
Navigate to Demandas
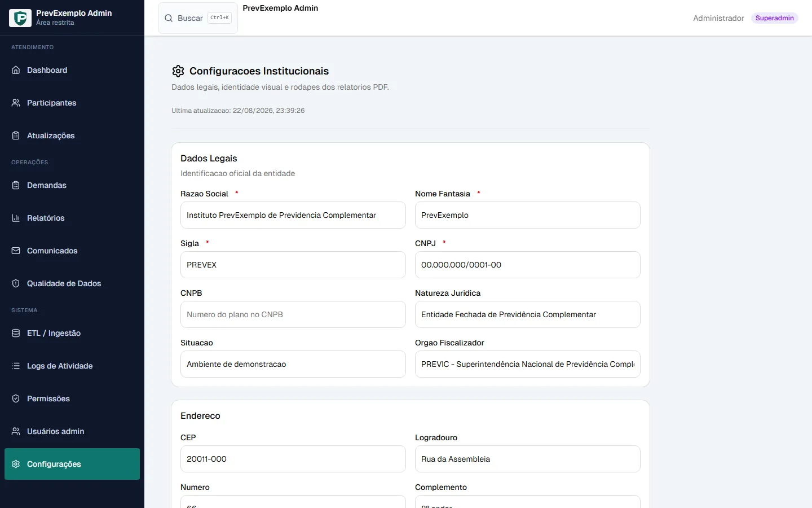click(72, 185)
